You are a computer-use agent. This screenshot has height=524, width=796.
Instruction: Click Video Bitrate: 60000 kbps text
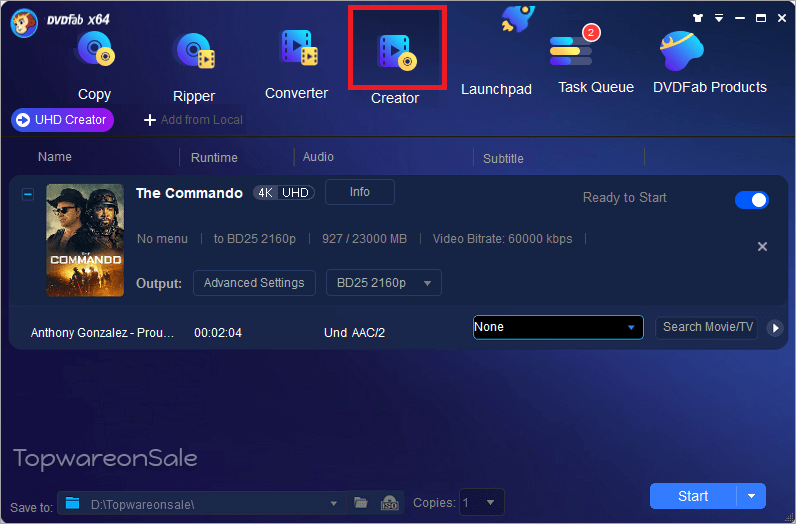tap(502, 239)
